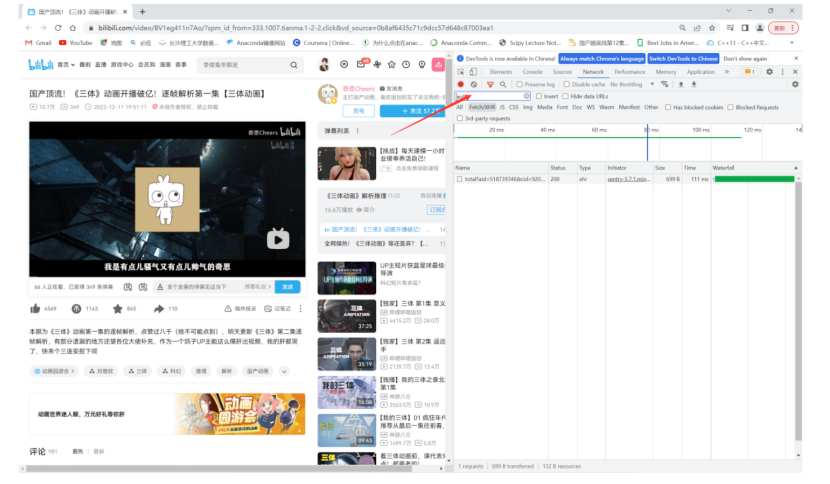Click the blue follow 关注 button
Screen dimensions: 830x484
coord(413,111)
